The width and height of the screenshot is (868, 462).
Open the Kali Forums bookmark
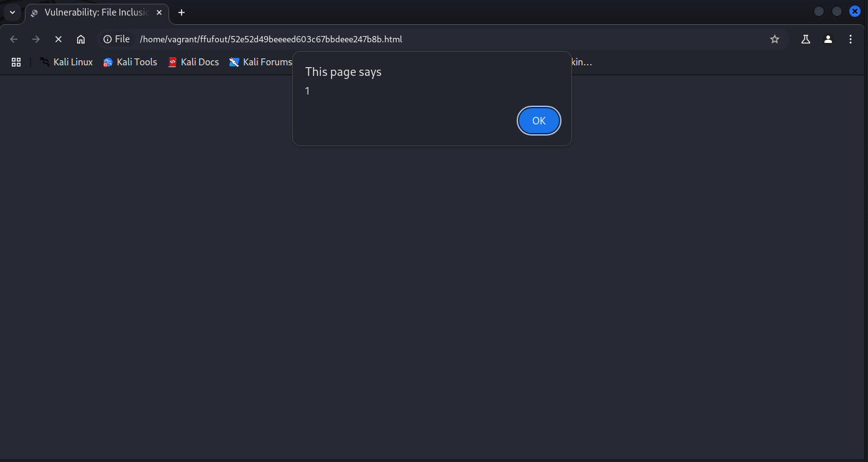(x=261, y=62)
